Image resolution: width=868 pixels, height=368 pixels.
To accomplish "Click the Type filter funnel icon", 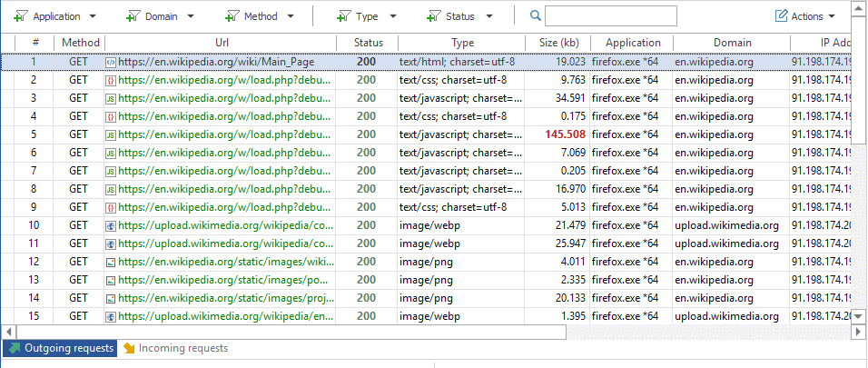I will (344, 16).
